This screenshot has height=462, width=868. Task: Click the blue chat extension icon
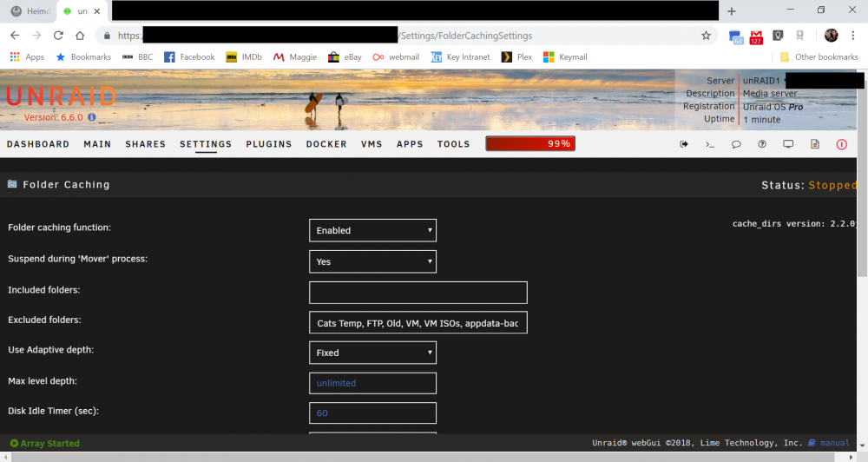(x=735, y=36)
